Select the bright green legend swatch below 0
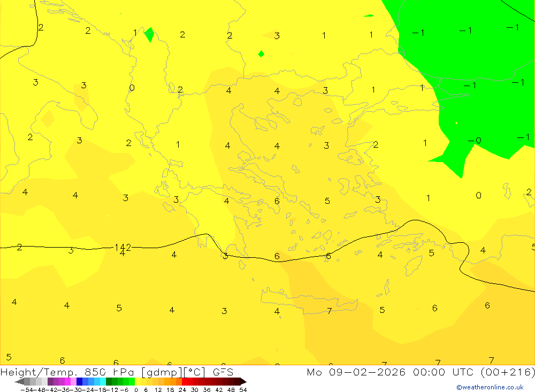Image resolution: width=535 pixels, height=392 pixels. [x=132, y=381]
